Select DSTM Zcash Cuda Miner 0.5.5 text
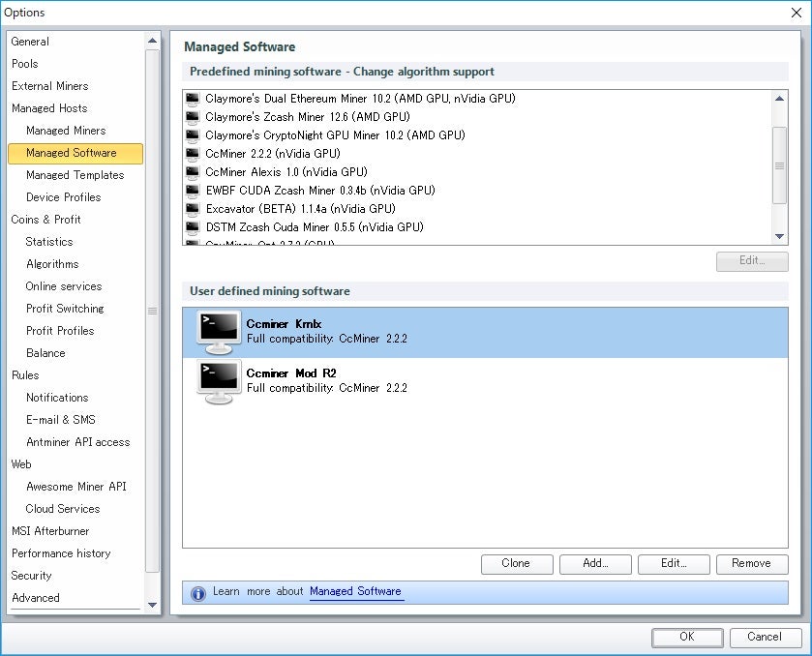Screen dimensions: 812x656 315,227
